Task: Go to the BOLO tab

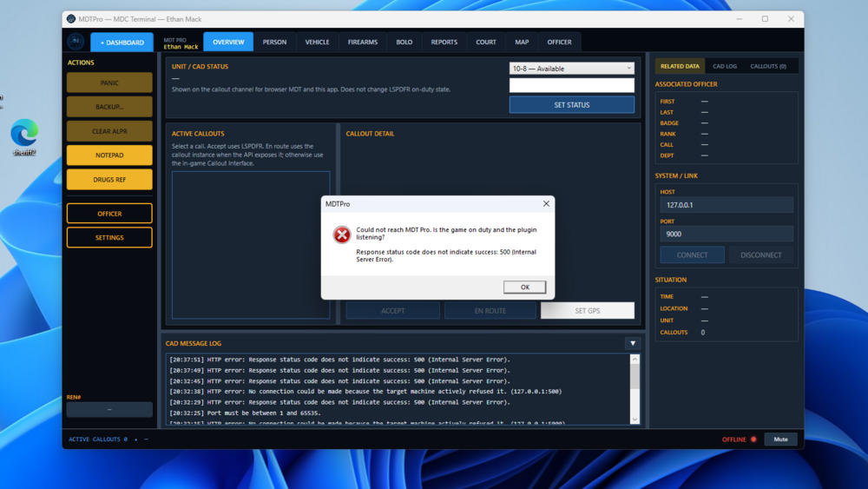Action: coord(404,42)
